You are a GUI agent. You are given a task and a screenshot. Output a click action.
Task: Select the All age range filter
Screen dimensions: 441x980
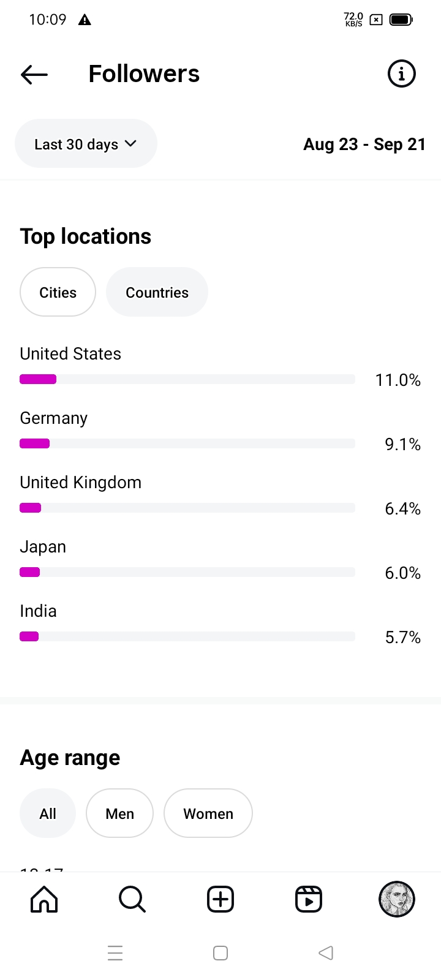pos(48,813)
